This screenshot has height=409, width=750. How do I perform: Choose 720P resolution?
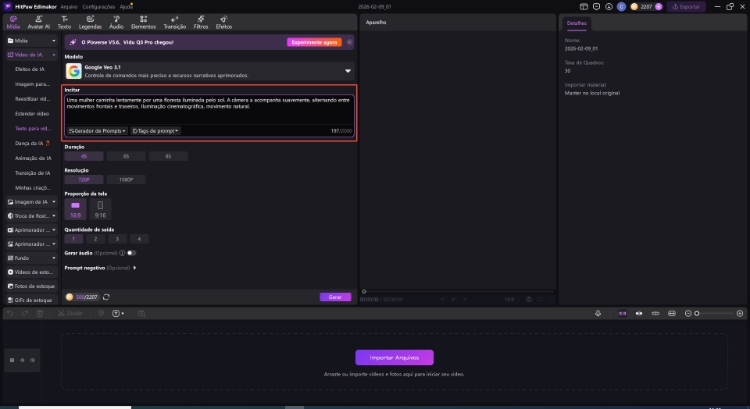pos(84,180)
